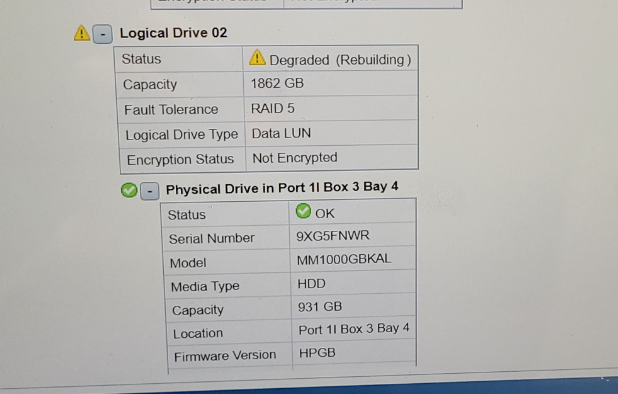
Task: Select 'Physical Drive in Port 1I Box 3 Bay 4' heading
Action: click(282, 188)
